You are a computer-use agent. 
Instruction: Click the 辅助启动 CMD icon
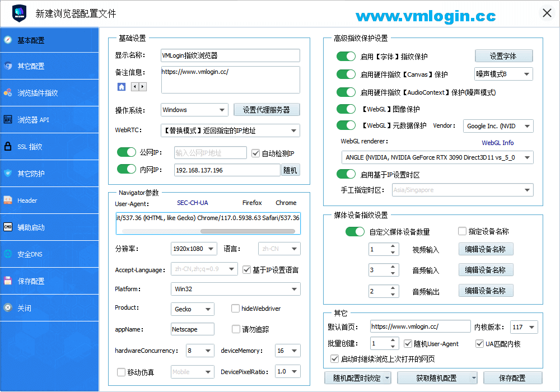point(8,227)
